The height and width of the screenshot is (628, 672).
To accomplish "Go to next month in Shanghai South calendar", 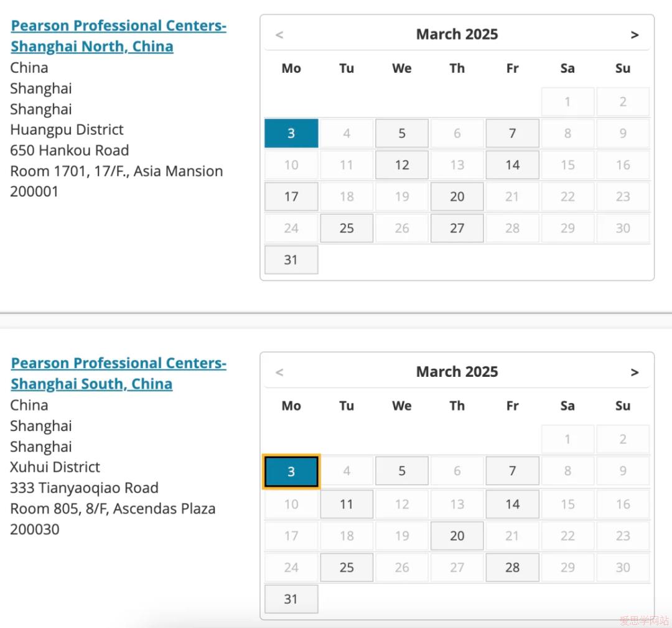I will (x=635, y=372).
